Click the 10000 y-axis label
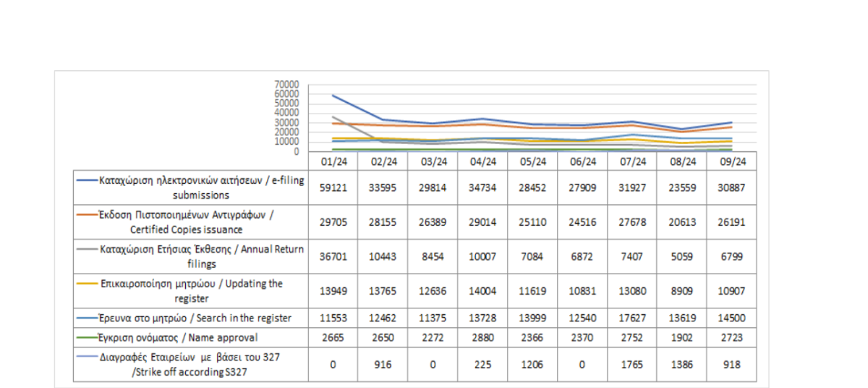 click(288, 141)
